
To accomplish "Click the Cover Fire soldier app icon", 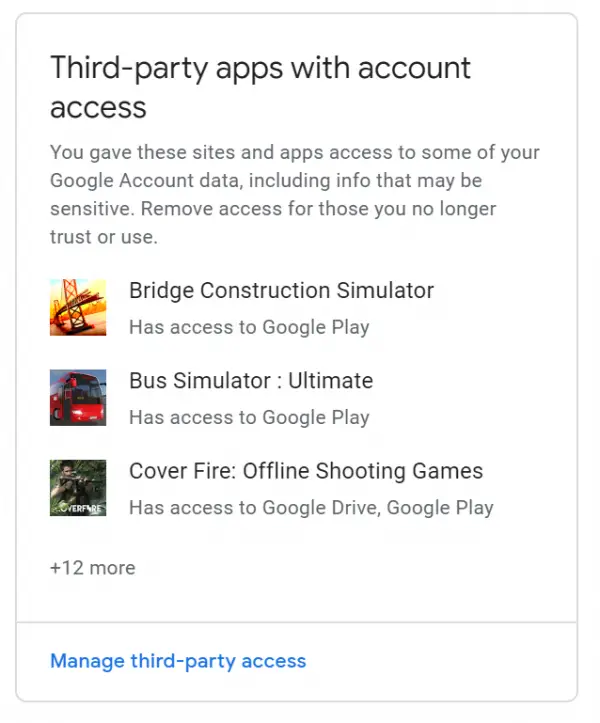I will (x=78, y=488).
